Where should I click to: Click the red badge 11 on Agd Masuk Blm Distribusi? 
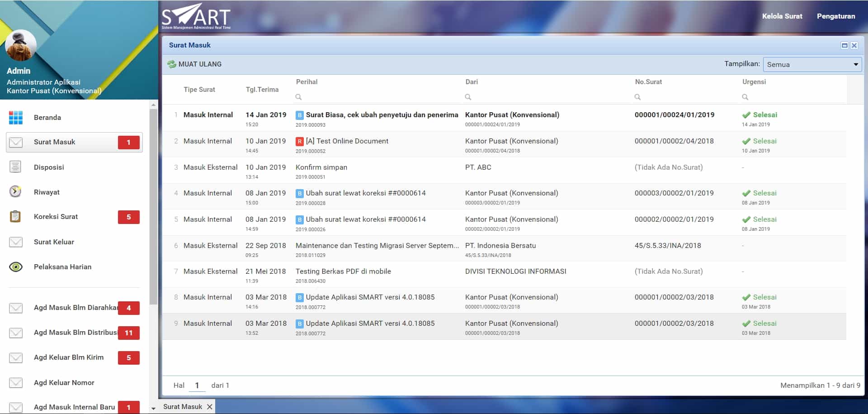pos(129,333)
